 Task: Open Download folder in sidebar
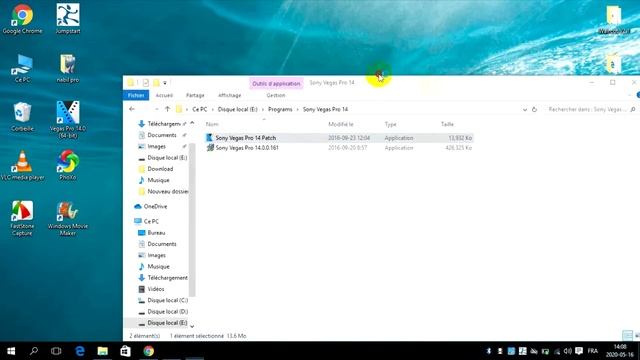[x=160, y=169]
